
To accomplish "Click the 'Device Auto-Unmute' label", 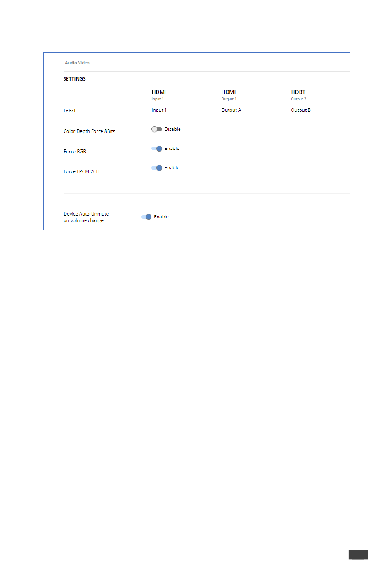I will pos(86,214).
